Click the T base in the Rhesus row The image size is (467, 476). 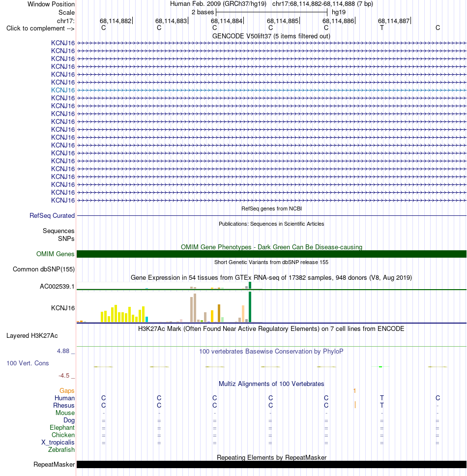click(382, 405)
